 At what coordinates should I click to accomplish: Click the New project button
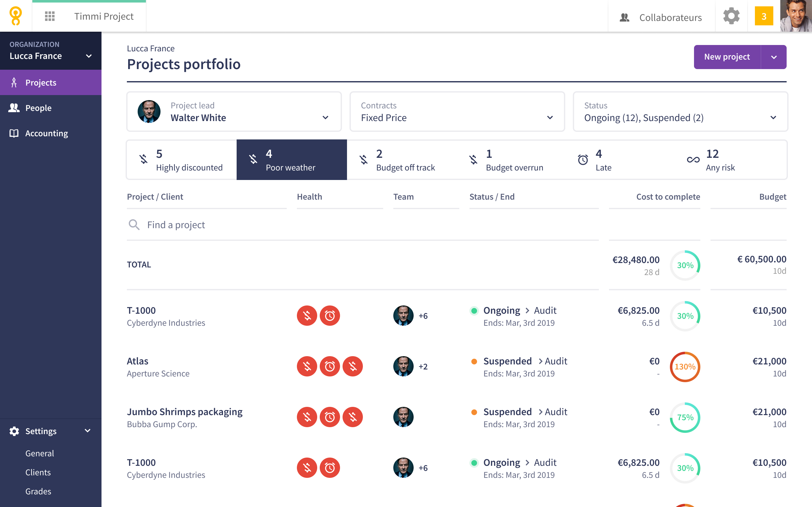[727, 57]
